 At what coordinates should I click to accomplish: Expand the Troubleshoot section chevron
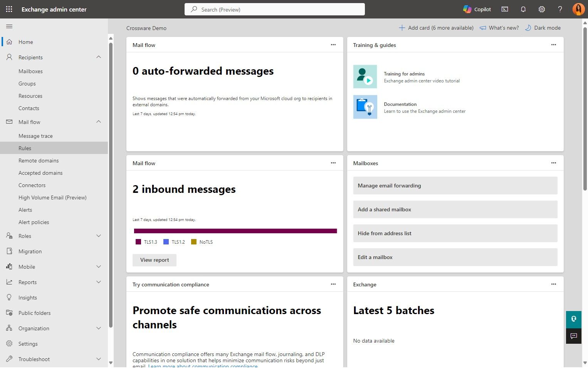coord(99,359)
